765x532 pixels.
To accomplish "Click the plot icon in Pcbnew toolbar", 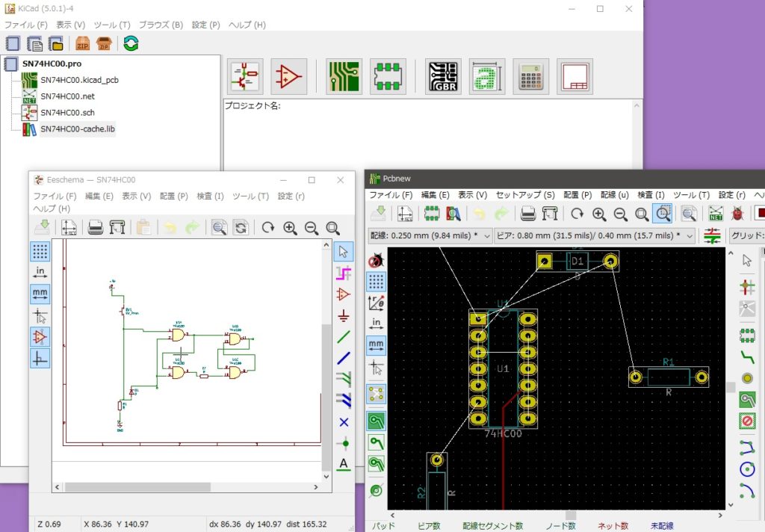I will pyautogui.click(x=550, y=214).
